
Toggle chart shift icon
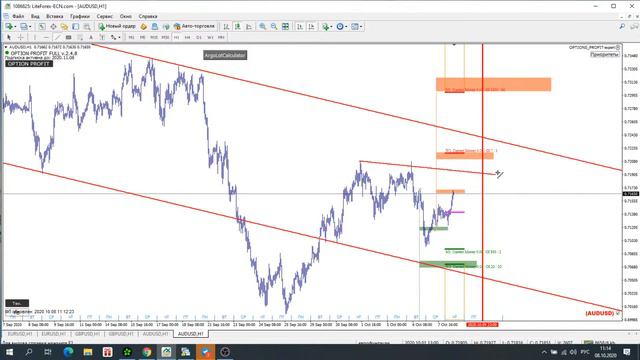pos(311,27)
